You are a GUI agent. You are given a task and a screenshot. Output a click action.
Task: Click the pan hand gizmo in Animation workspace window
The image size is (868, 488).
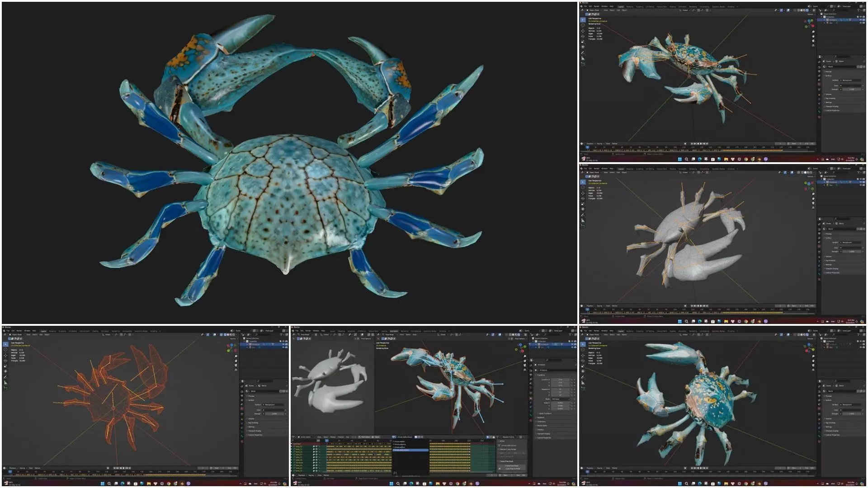525,361
